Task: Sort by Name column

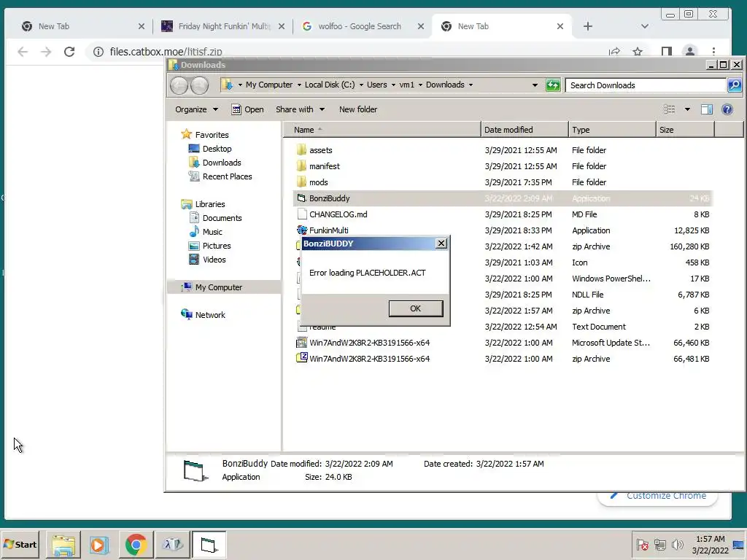Action: [x=382, y=130]
